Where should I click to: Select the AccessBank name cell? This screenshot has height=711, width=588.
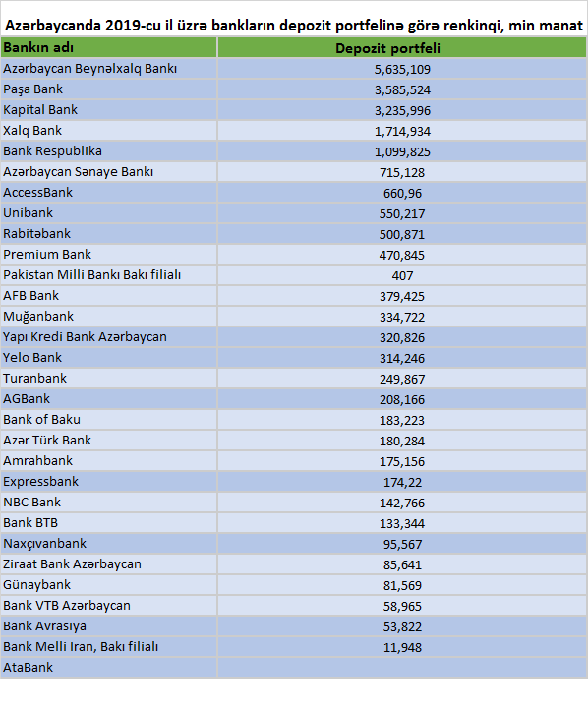pos(109,193)
